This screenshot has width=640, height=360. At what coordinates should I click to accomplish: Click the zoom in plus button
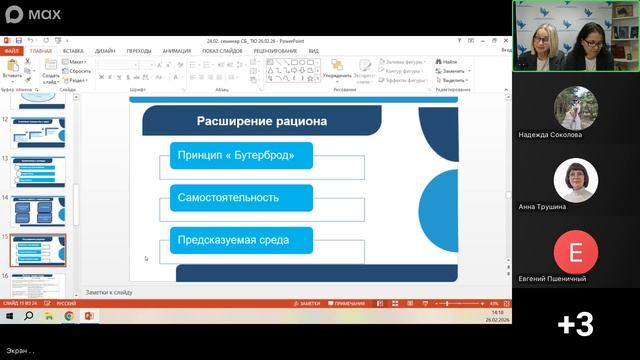[x=482, y=304]
